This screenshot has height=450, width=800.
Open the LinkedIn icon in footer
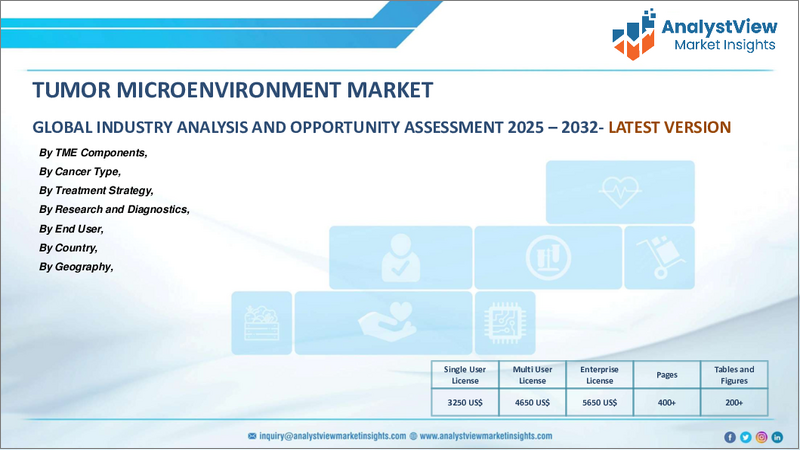click(777, 437)
